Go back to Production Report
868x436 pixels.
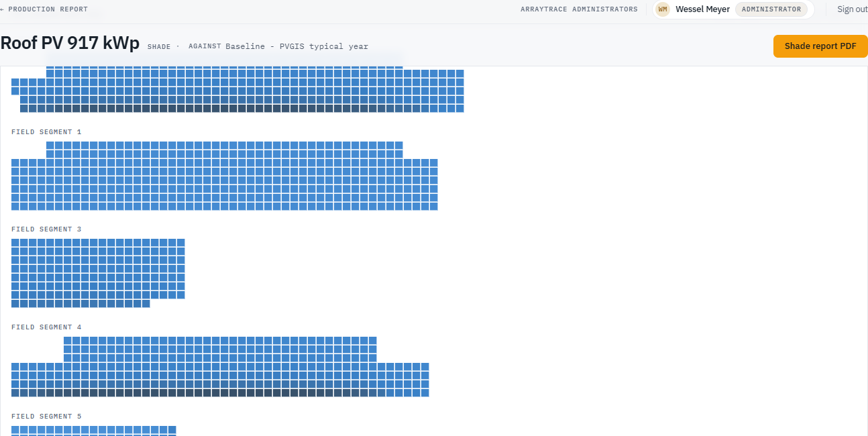(x=44, y=9)
